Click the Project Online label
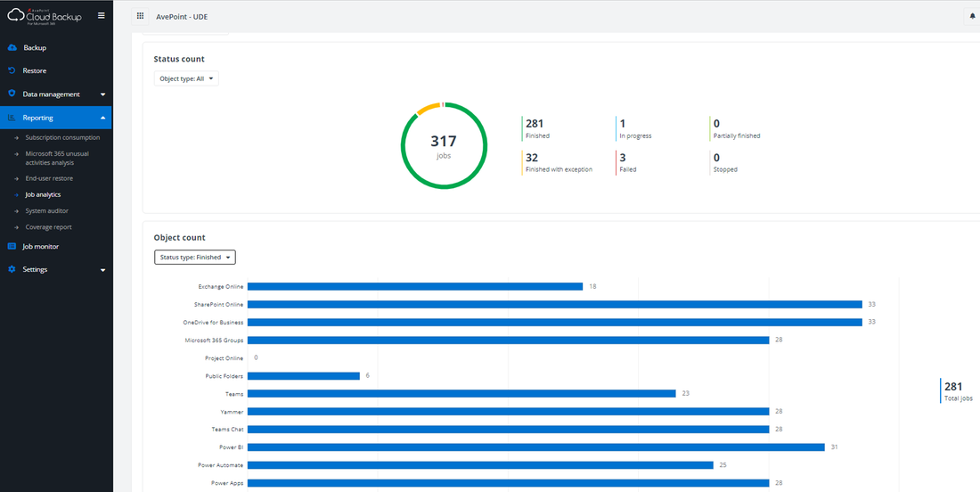 (224, 358)
